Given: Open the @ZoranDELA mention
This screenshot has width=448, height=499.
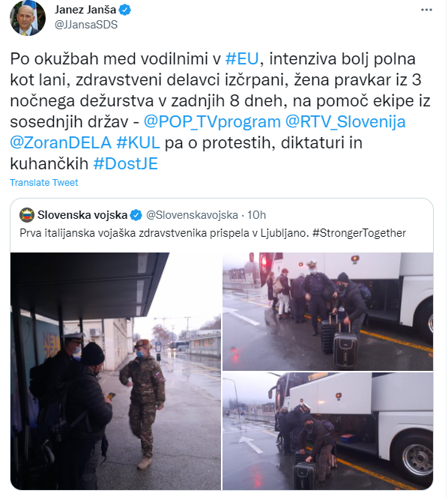Looking at the screenshot, I should (x=61, y=143).
